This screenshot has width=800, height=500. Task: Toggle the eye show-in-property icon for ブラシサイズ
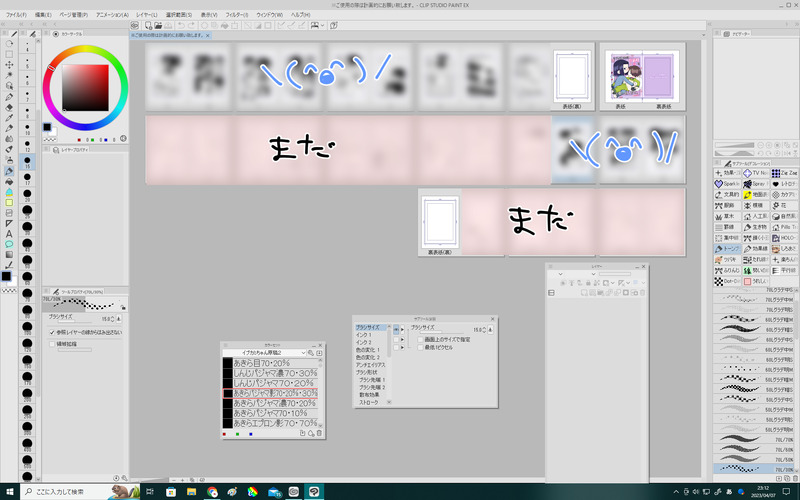396,330
